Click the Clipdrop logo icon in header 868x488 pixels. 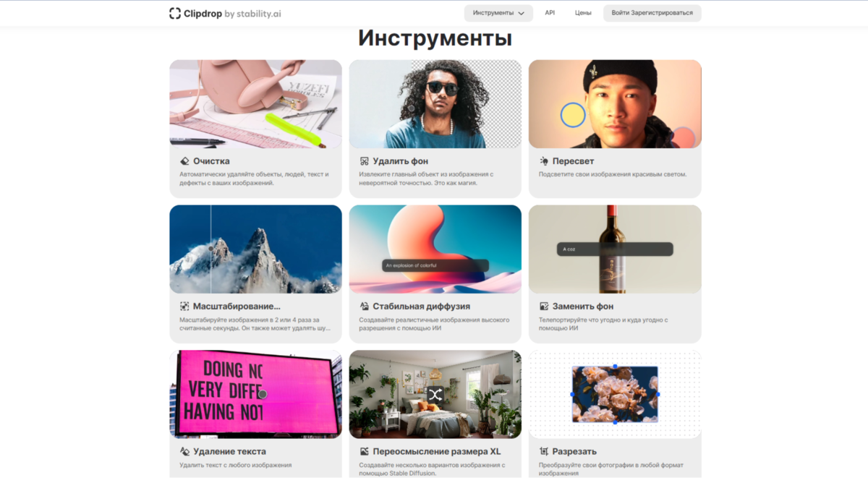point(175,13)
